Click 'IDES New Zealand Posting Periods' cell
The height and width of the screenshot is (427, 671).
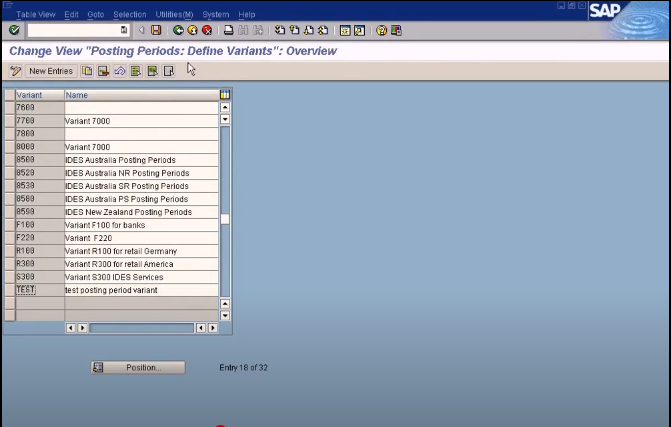(141, 212)
